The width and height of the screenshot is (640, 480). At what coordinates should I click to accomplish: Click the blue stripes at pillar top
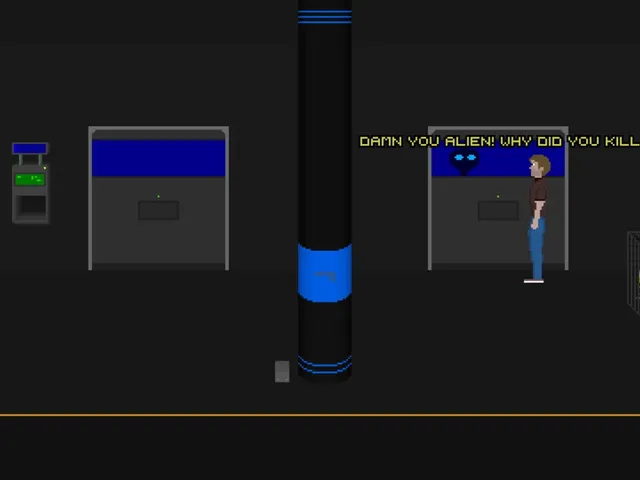[x=325, y=16]
